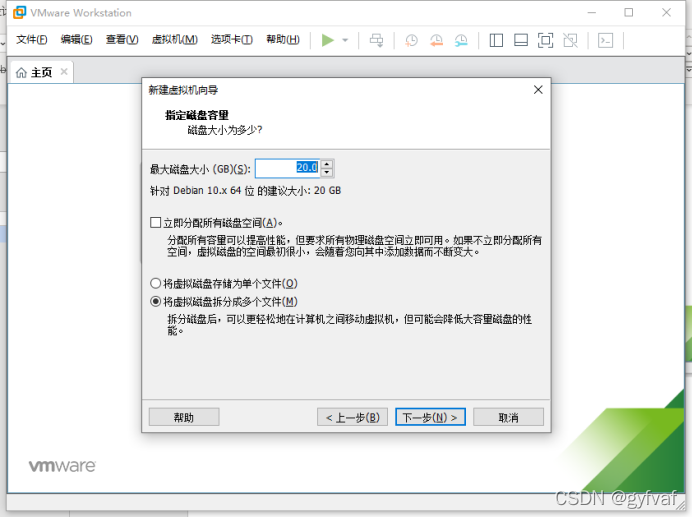Increase disk size with up spinner arrow

coord(327,164)
